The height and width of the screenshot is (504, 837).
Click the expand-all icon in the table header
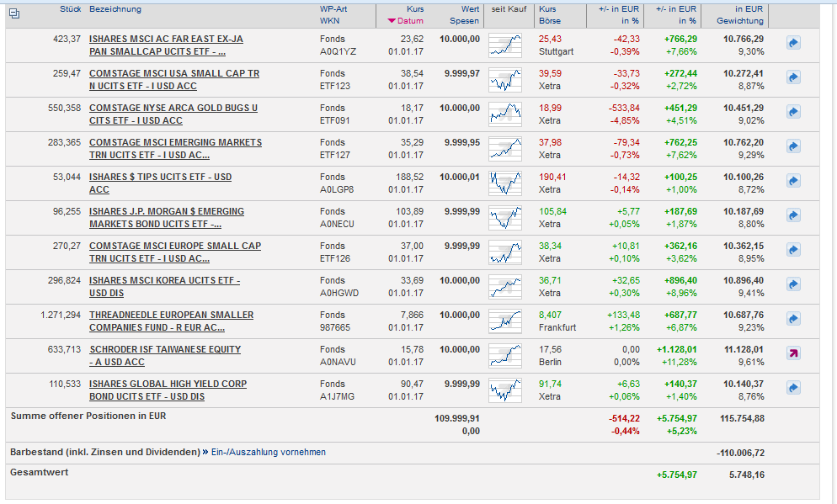13,13
